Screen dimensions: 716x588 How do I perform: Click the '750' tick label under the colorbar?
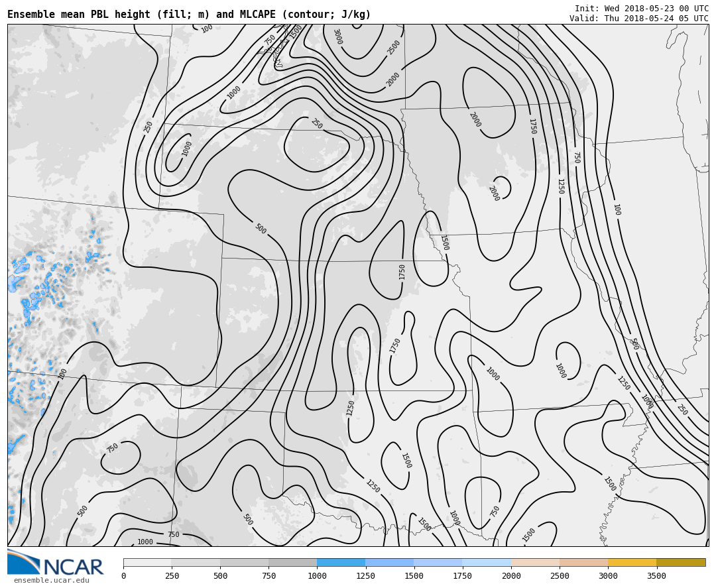pos(268,576)
